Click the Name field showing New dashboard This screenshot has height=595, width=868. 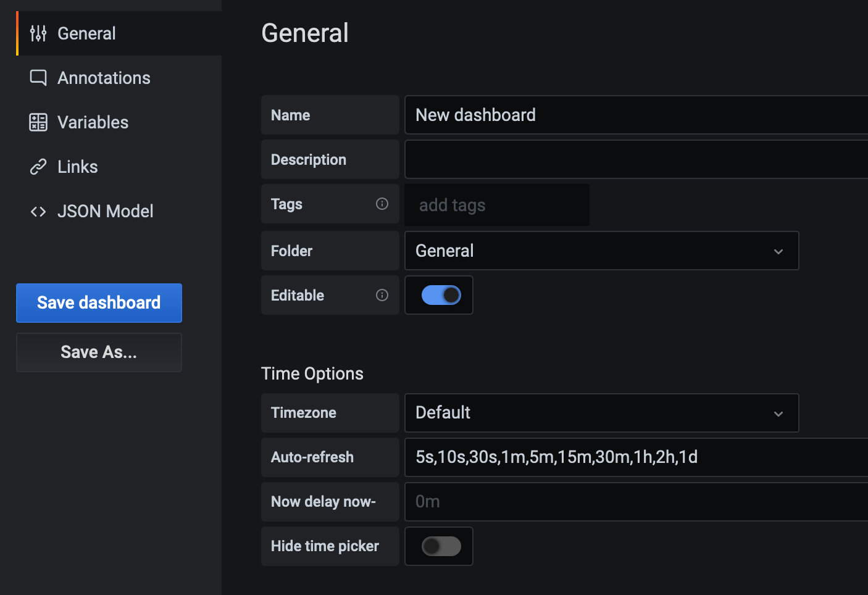point(617,115)
